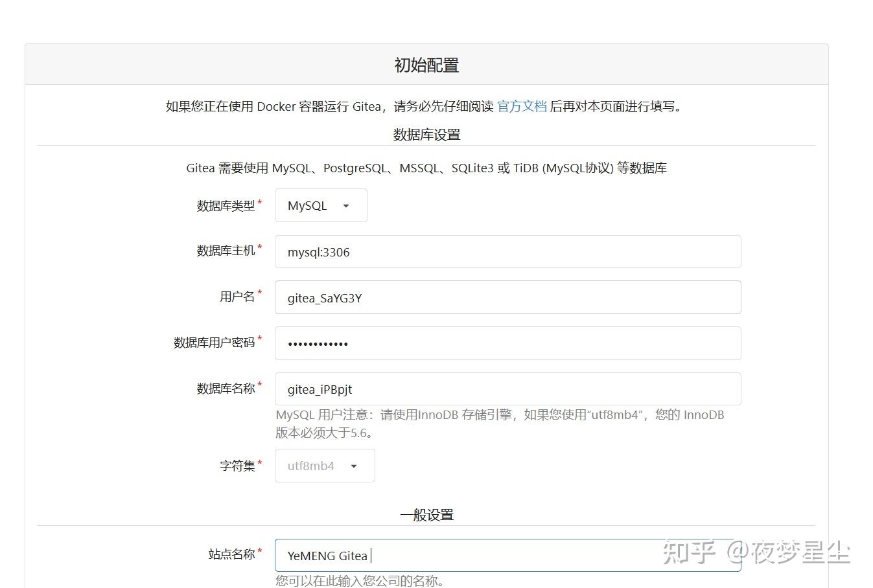This screenshot has height=588, width=873.
Task: Click inside the 数据库主机 field showing mysql:3306
Action: [x=454, y=252]
